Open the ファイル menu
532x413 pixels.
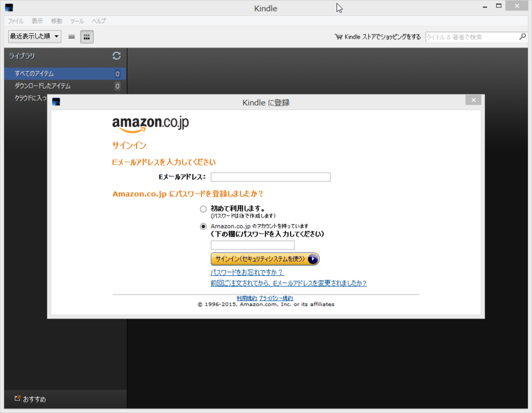(x=15, y=21)
